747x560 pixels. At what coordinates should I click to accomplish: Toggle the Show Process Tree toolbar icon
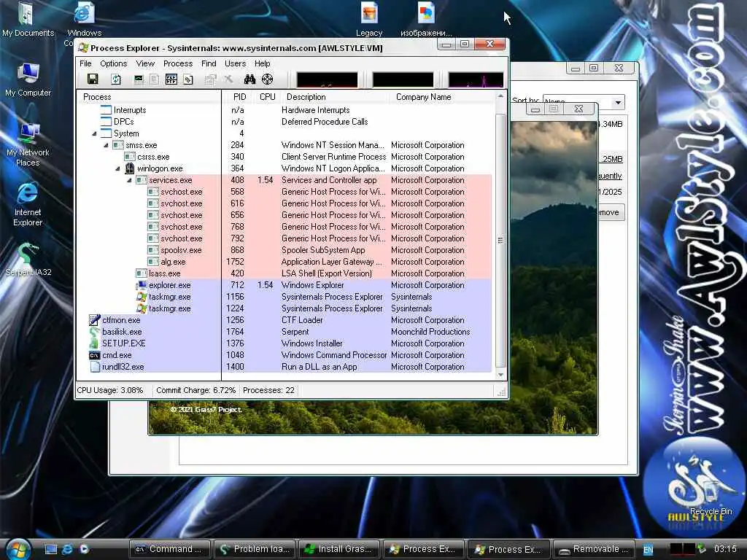click(x=155, y=79)
